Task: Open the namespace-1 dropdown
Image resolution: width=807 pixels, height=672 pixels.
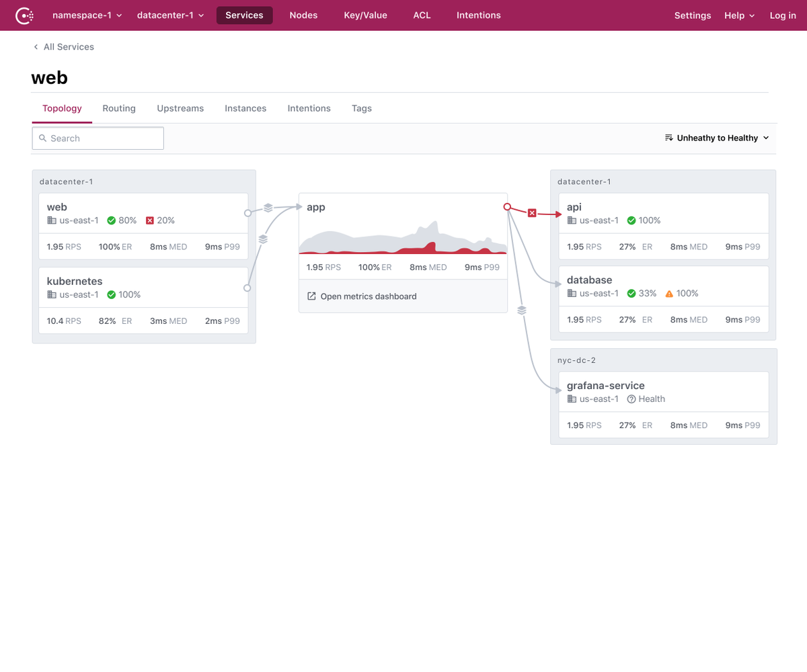Action: pos(87,15)
